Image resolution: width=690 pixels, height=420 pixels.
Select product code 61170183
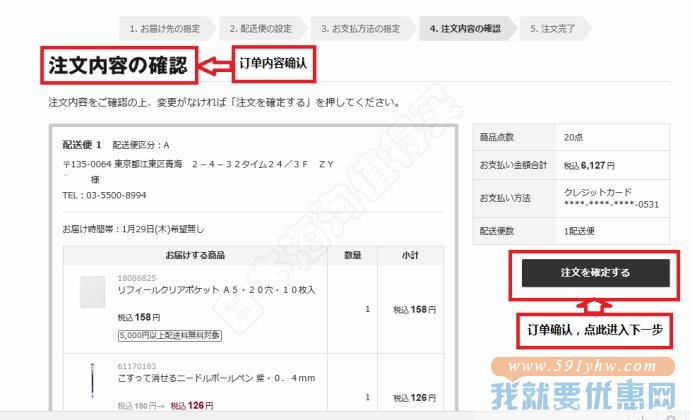137,366
